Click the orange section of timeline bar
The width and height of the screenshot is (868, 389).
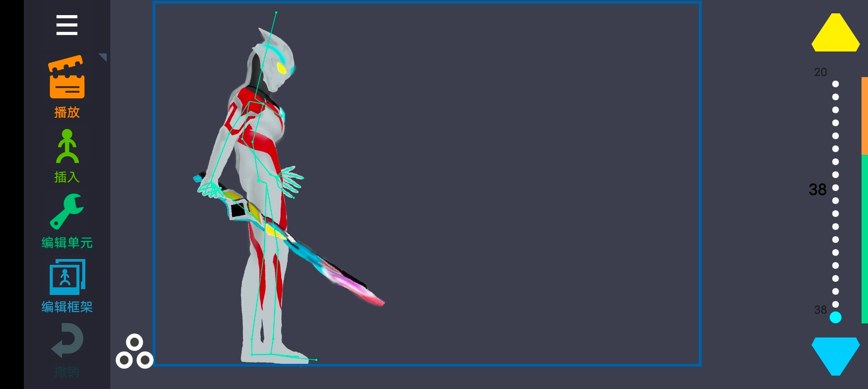tap(864, 115)
